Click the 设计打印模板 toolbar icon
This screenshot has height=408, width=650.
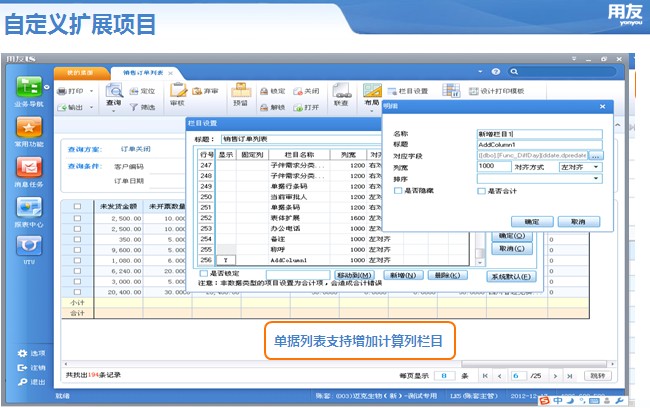click(x=473, y=91)
